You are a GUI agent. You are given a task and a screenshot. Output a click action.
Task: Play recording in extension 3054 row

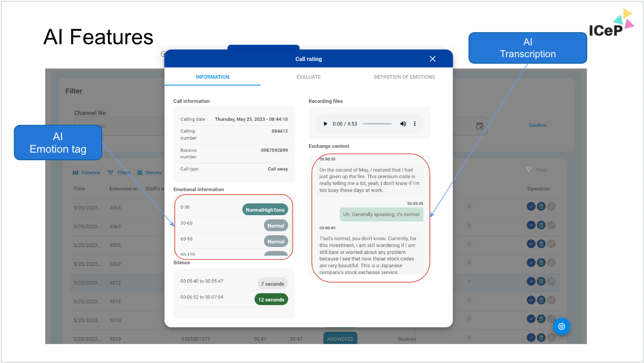coord(469,206)
